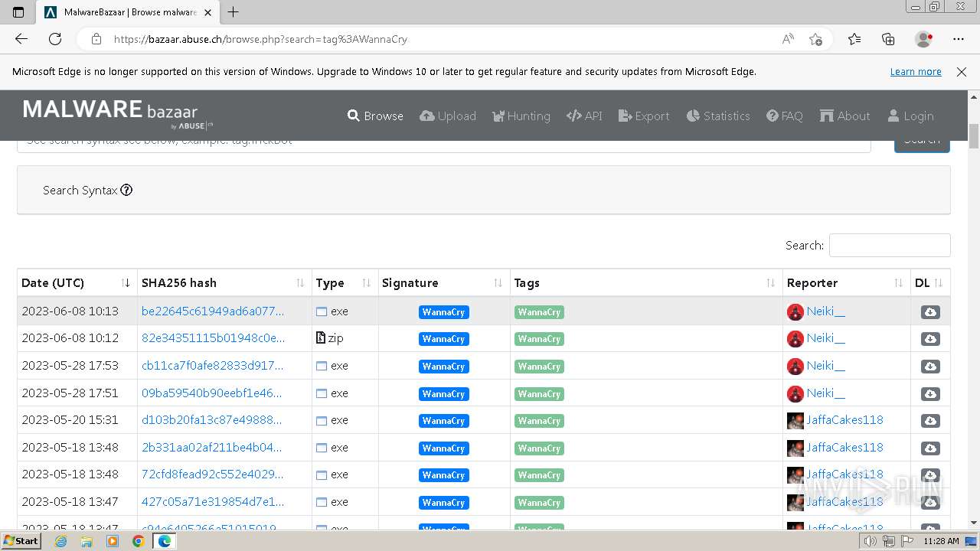Sort table by Type column
This screenshot has height=551, width=980.
[345, 282]
